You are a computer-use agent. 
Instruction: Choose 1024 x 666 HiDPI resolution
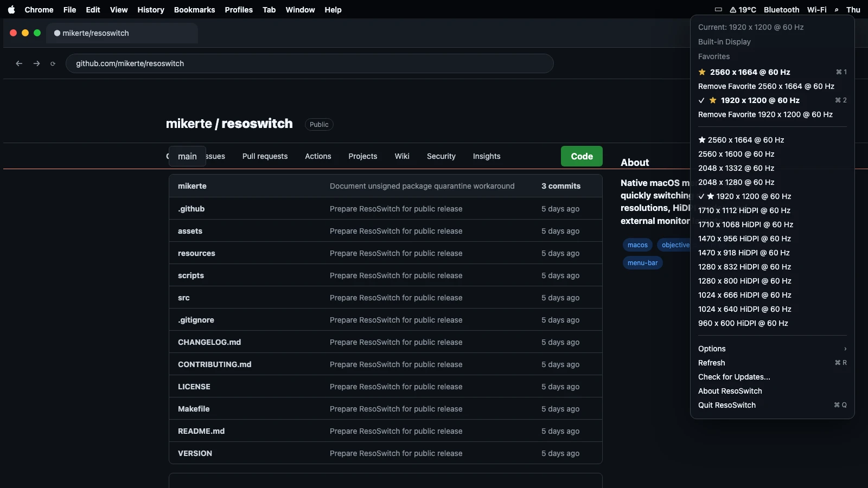tap(773, 295)
